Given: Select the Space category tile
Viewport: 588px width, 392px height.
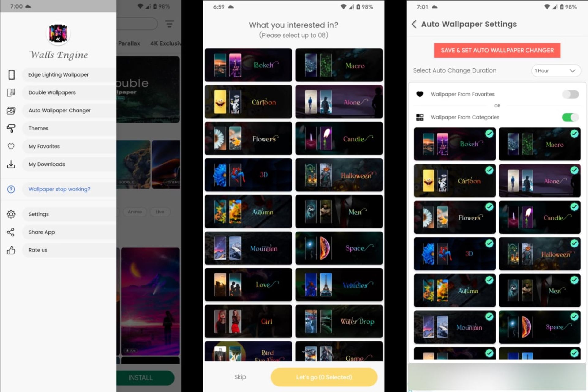Looking at the screenshot, I should point(339,248).
